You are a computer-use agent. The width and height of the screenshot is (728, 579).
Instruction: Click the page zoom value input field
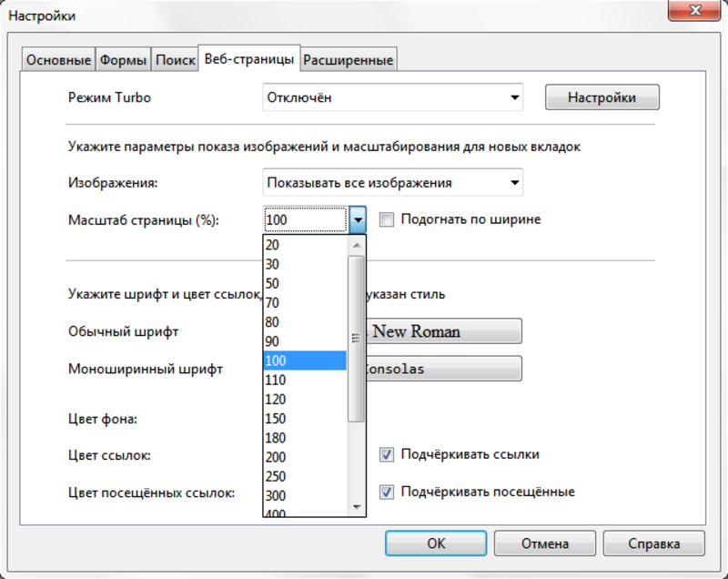(306, 219)
